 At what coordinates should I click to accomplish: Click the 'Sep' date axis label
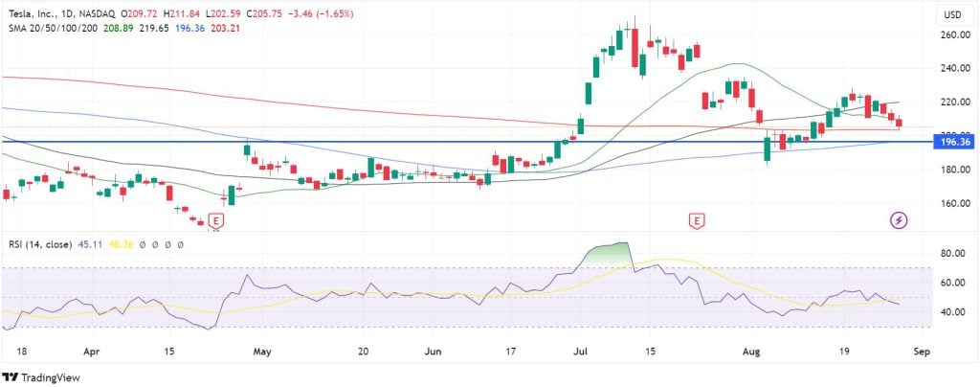click(x=922, y=352)
